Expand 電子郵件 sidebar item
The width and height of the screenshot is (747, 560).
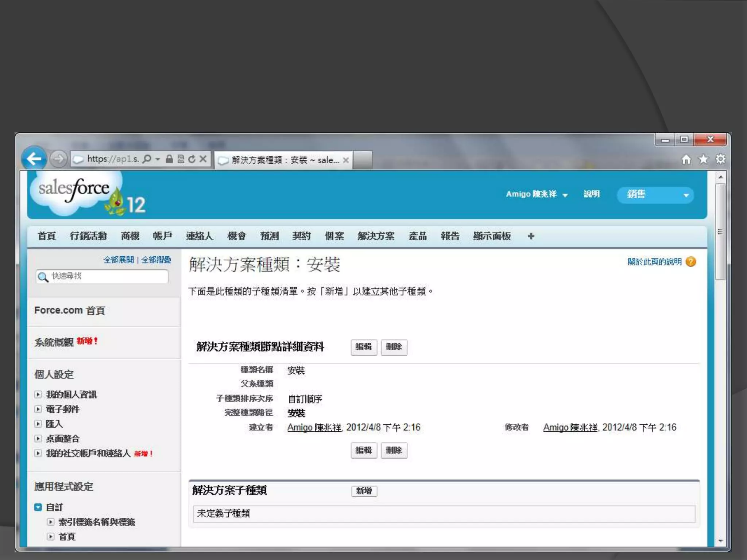coord(38,409)
